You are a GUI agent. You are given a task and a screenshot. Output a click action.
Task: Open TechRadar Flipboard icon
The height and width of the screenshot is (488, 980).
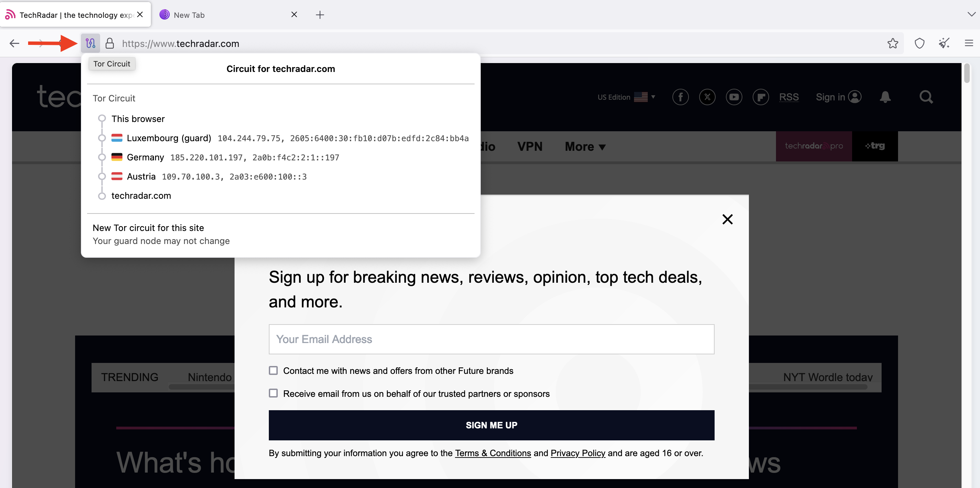tap(761, 97)
